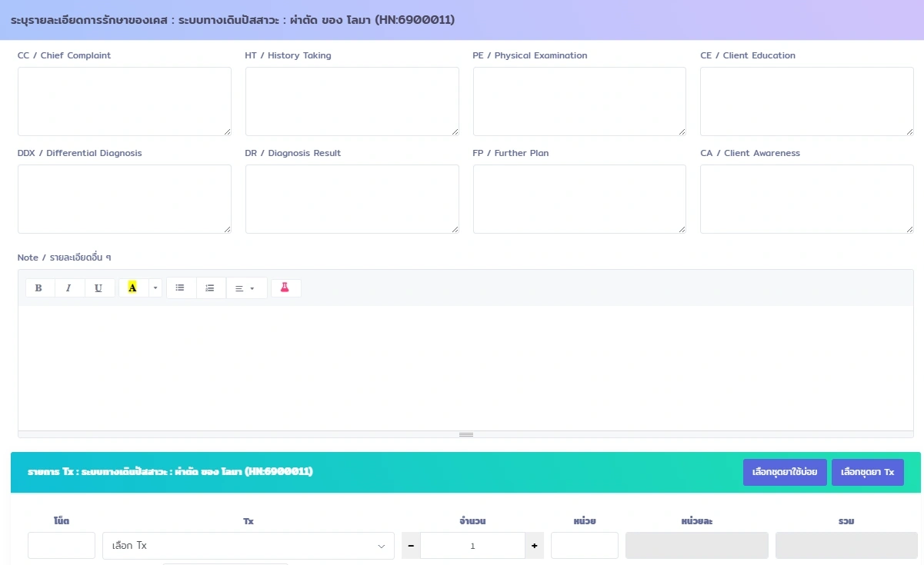Focus the CC / Chief Complaint textarea

[124, 101]
